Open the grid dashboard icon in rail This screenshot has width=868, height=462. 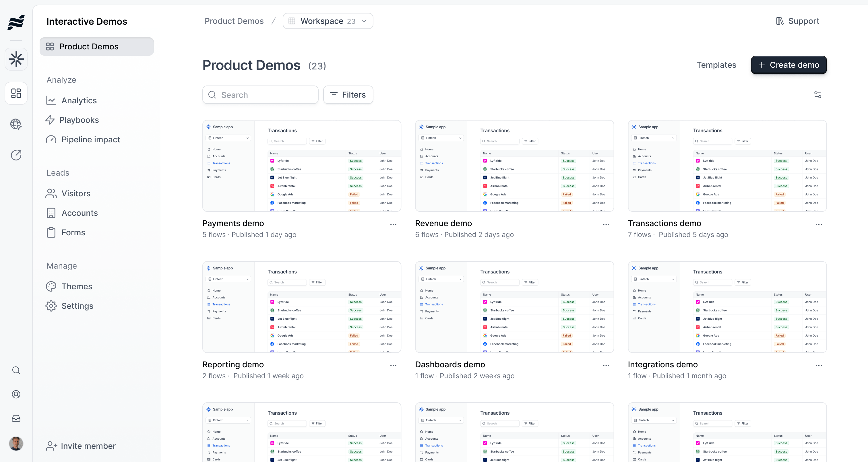tap(16, 93)
